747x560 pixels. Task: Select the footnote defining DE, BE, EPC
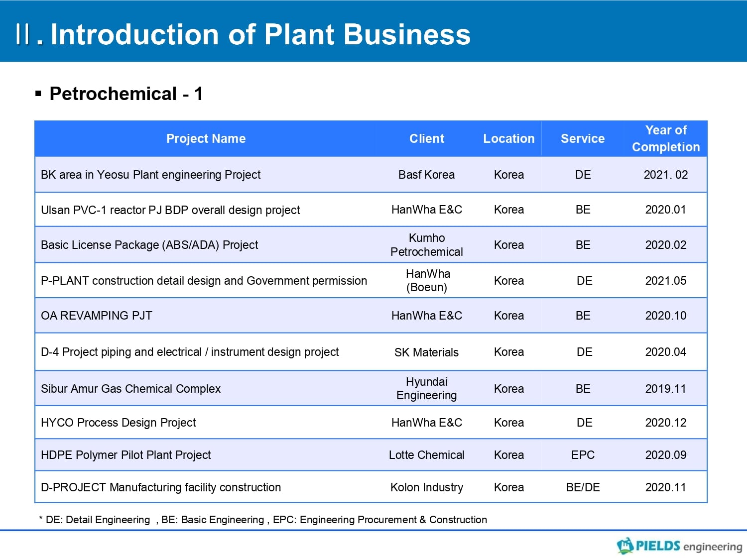coord(263,520)
